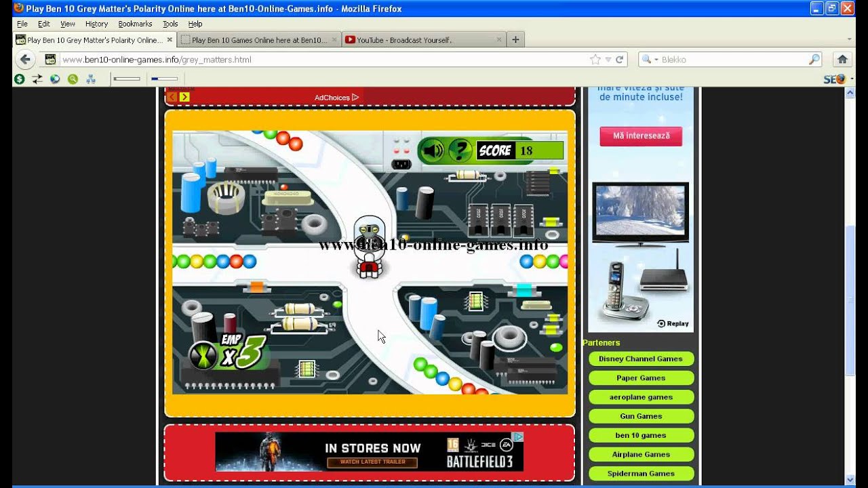868x488 pixels.
Task: Click the first toolbar progress bar
Action: coord(127,79)
